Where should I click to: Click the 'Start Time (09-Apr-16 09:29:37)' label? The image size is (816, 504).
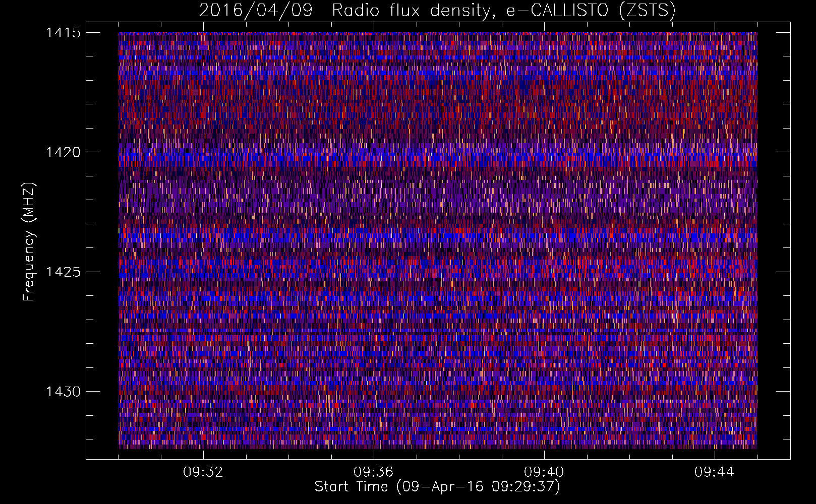(x=437, y=487)
